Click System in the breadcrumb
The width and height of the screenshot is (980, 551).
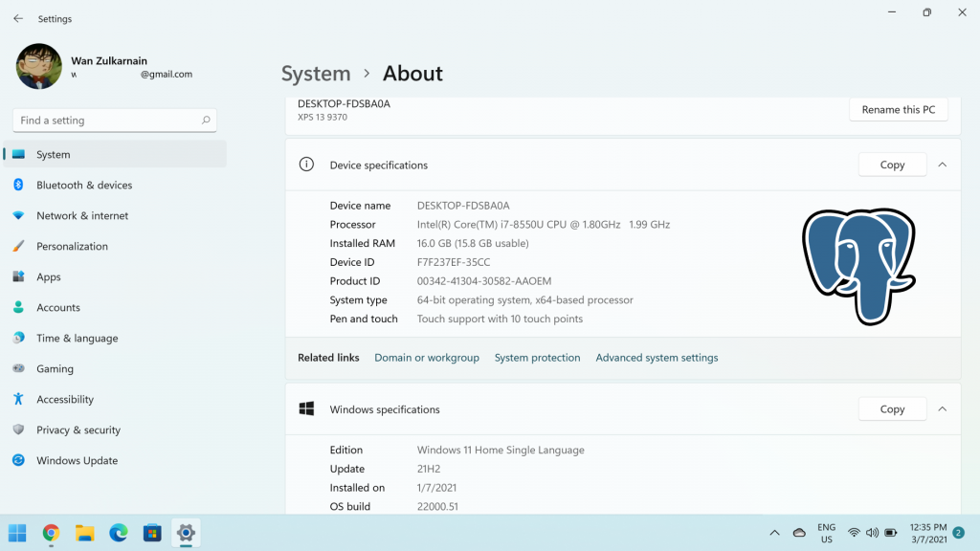(316, 74)
